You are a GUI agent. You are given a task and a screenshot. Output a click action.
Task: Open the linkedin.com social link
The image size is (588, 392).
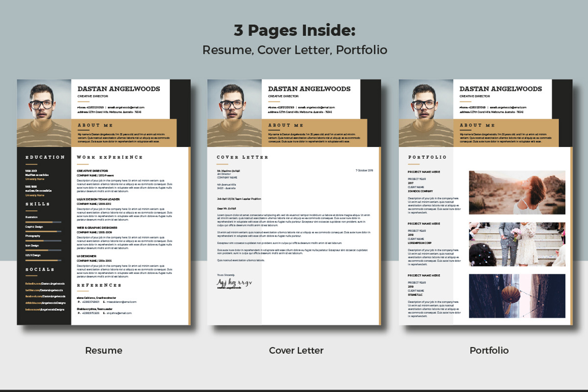pyautogui.click(x=45, y=284)
